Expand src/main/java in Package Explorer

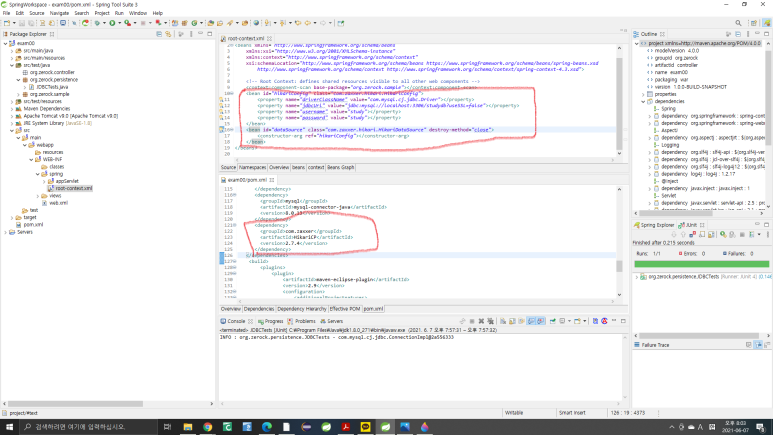pyautogui.click(x=12, y=51)
